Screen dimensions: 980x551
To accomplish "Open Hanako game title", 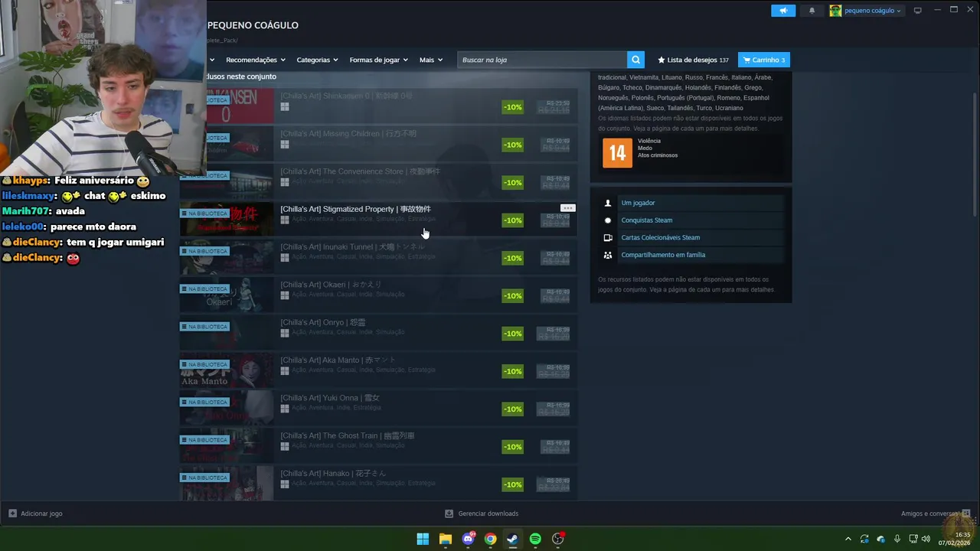I will click(x=333, y=473).
